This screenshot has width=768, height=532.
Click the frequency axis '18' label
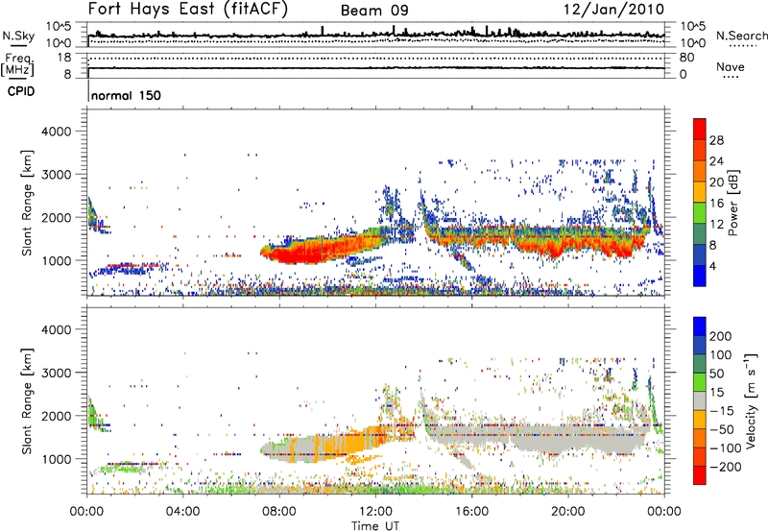(64, 58)
